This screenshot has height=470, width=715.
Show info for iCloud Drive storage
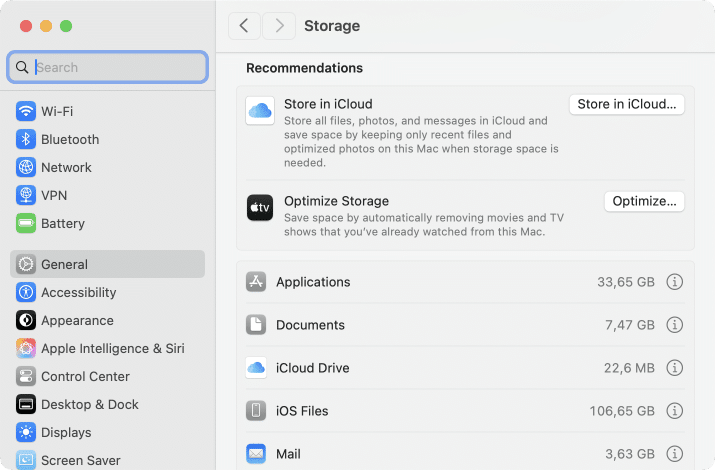674,367
